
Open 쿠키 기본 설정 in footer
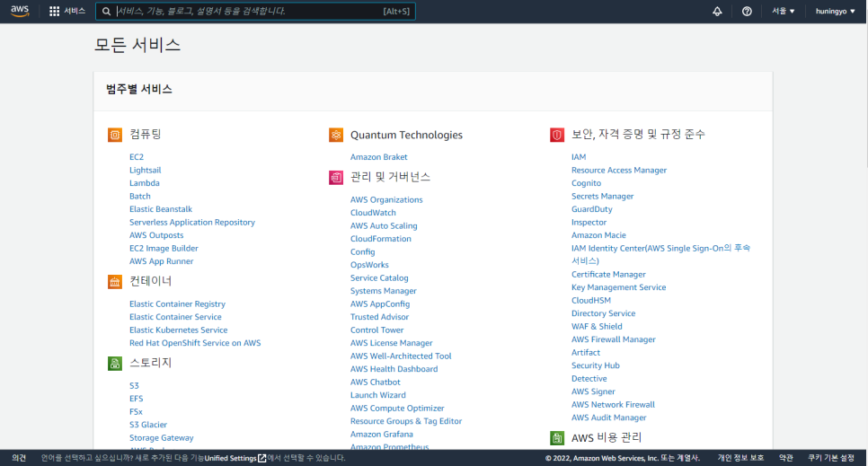[x=830, y=458]
